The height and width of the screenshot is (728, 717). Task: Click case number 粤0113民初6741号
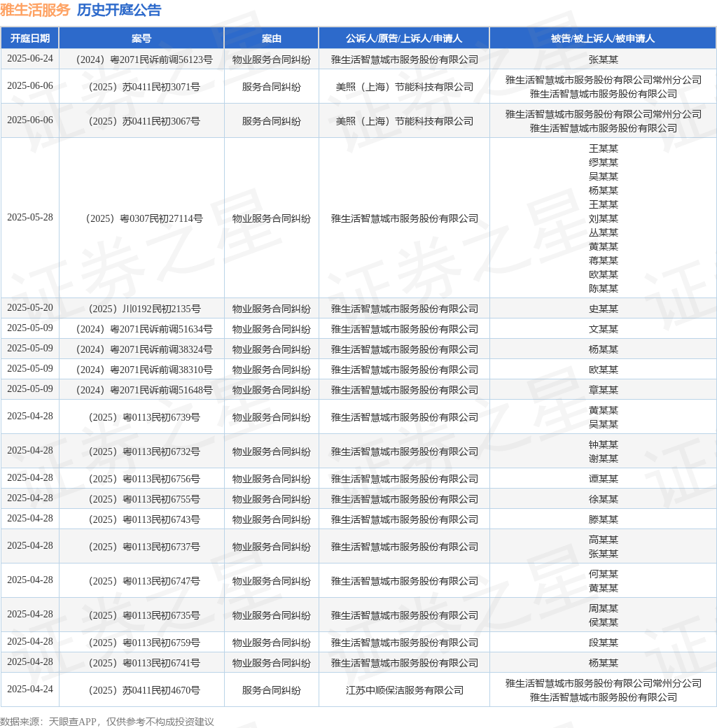[x=144, y=663]
